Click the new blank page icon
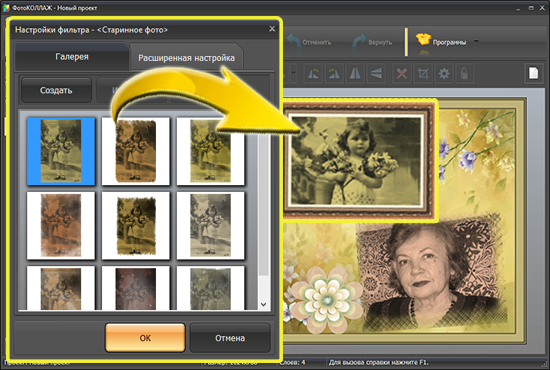 (533, 73)
